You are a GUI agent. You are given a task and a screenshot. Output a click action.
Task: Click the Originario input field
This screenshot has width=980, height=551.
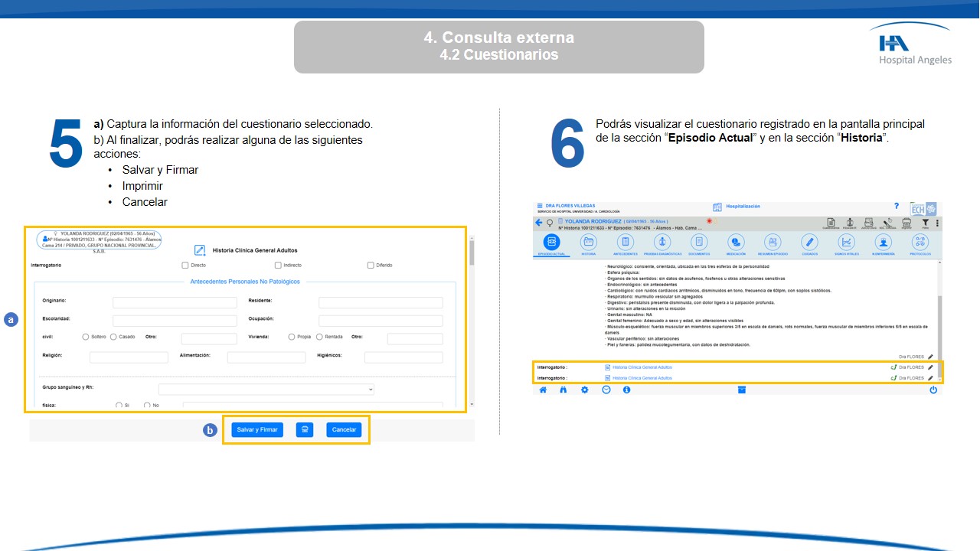click(175, 302)
